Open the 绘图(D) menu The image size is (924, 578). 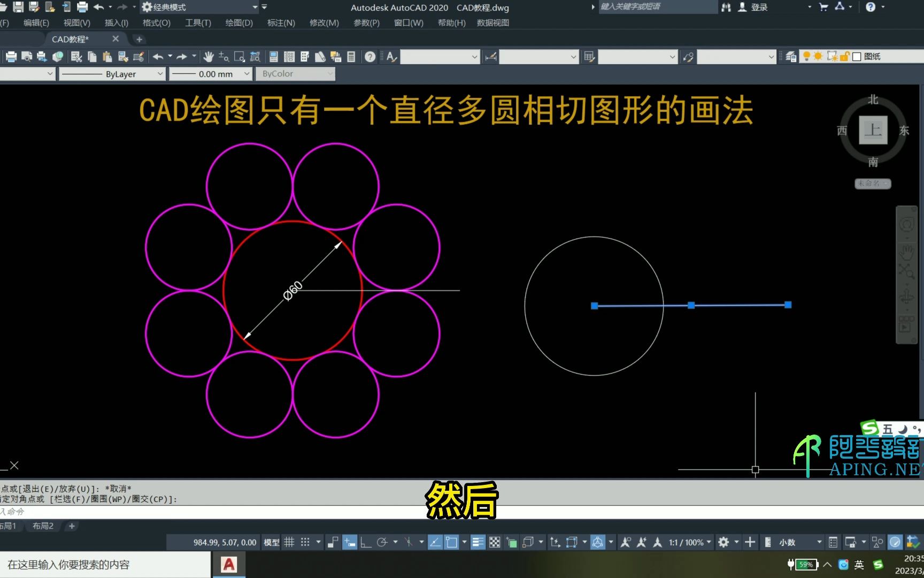click(x=238, y=22)
